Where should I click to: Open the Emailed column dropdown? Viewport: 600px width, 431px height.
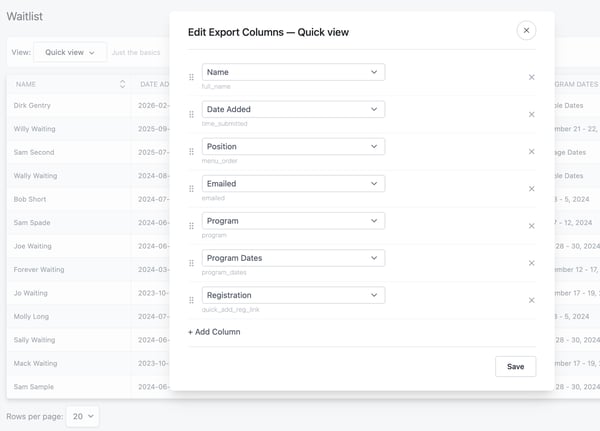tap(293, 183)
